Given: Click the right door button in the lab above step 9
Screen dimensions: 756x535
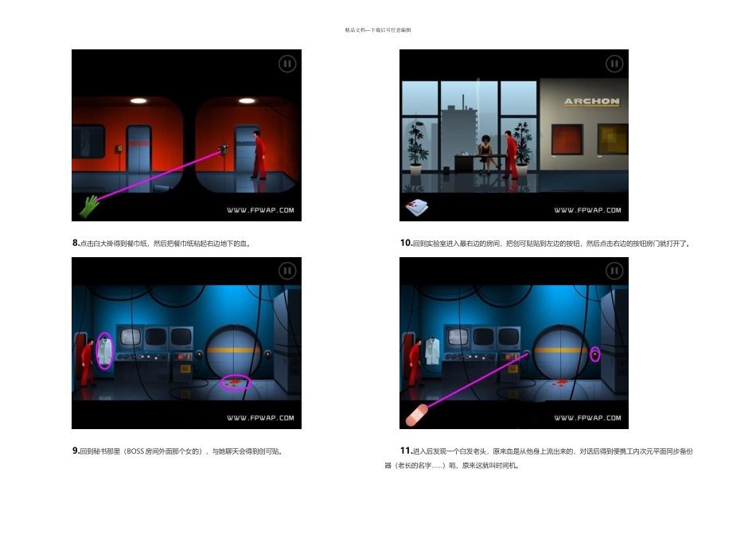Looking at the screenshot, I should point(267,354).
